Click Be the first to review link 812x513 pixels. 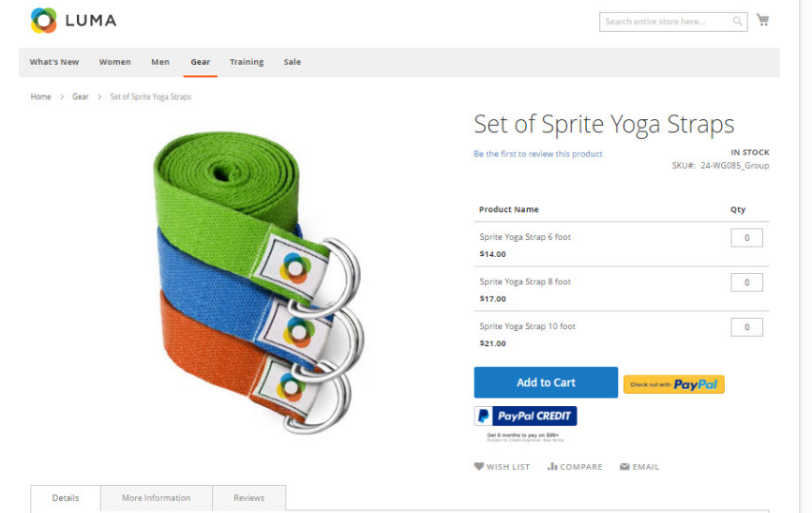538,154
